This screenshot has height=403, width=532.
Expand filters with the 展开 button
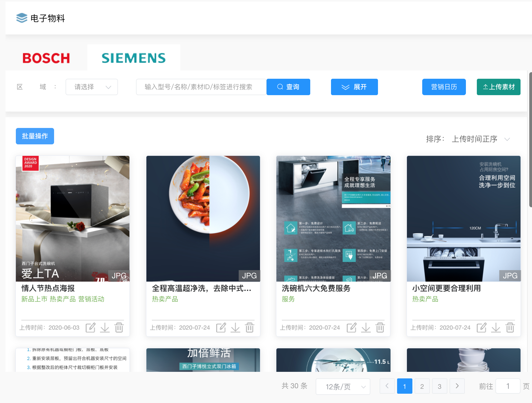pos(354,87)
